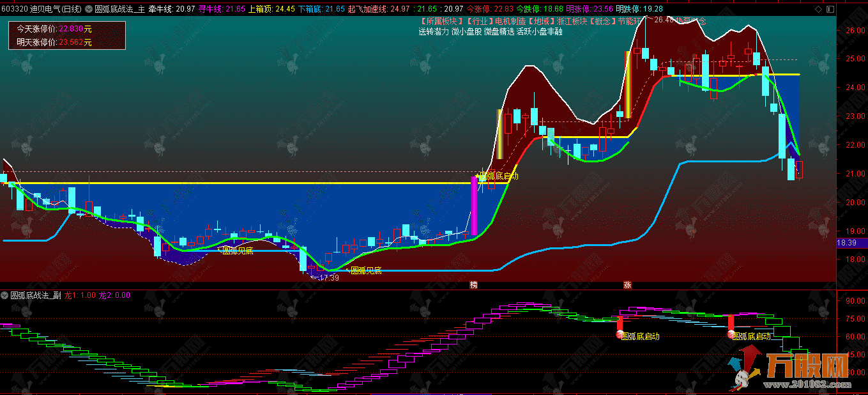Select the 圆弧底战法_主 indicator name

119,9
